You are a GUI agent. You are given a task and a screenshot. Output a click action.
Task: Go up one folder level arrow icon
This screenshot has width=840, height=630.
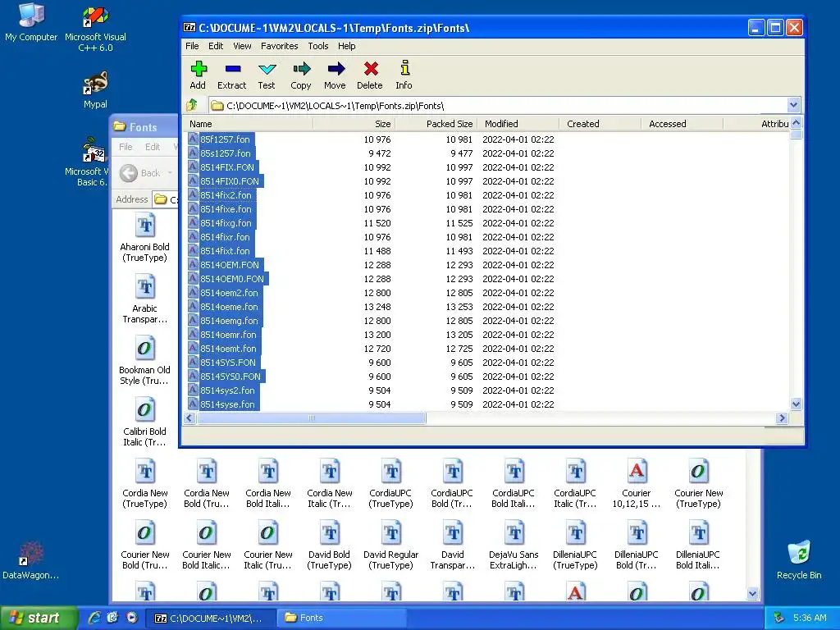pos(192,105)
